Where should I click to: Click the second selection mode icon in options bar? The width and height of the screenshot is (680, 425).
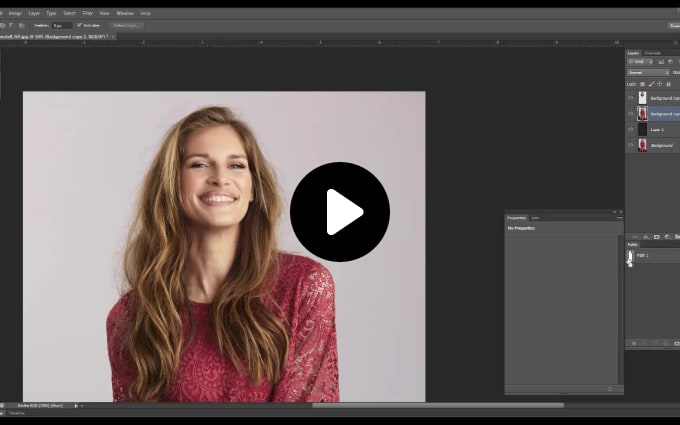(x=12, y=26)
